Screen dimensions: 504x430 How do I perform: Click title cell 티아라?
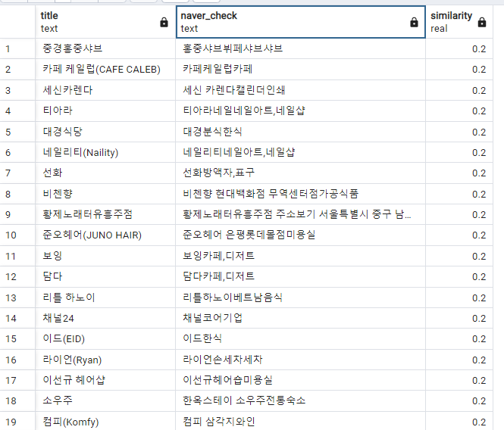(105, 111)
